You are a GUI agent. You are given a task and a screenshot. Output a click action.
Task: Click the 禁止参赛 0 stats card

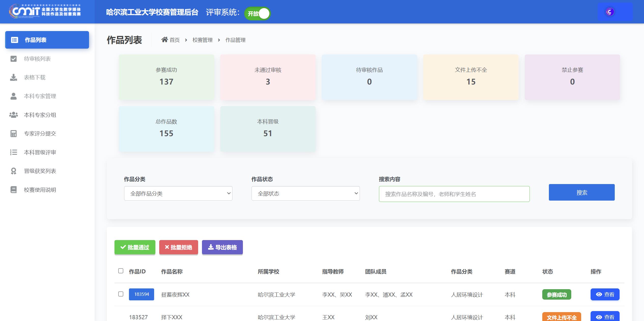[572, 77]
